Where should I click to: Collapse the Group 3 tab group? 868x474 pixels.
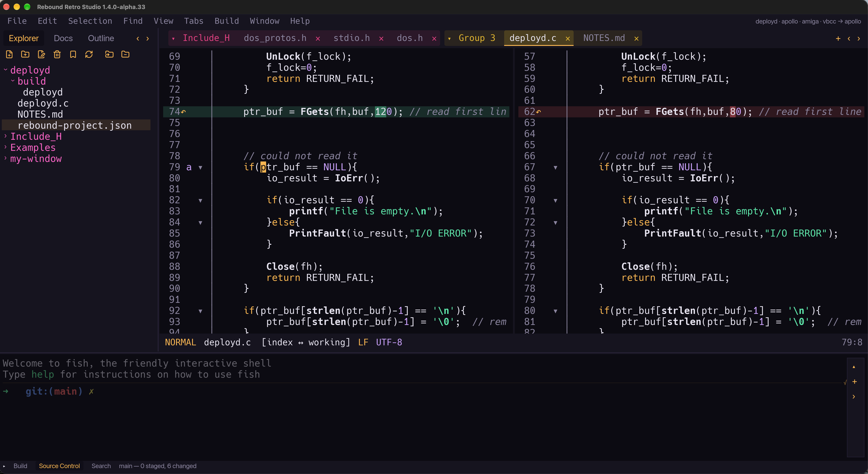[x=449, y=39]
